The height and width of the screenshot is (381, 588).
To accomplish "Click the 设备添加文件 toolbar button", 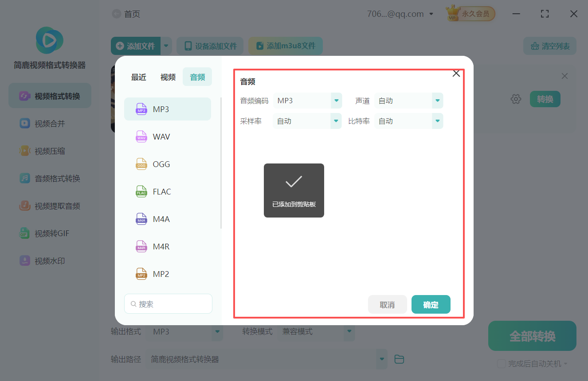I will pos(210,46).
